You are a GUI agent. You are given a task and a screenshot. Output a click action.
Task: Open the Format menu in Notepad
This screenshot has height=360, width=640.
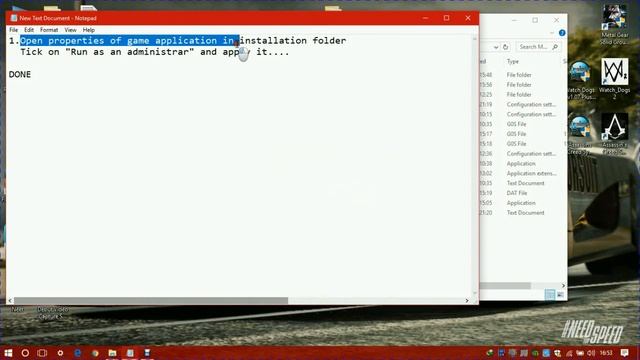(49, 30)
